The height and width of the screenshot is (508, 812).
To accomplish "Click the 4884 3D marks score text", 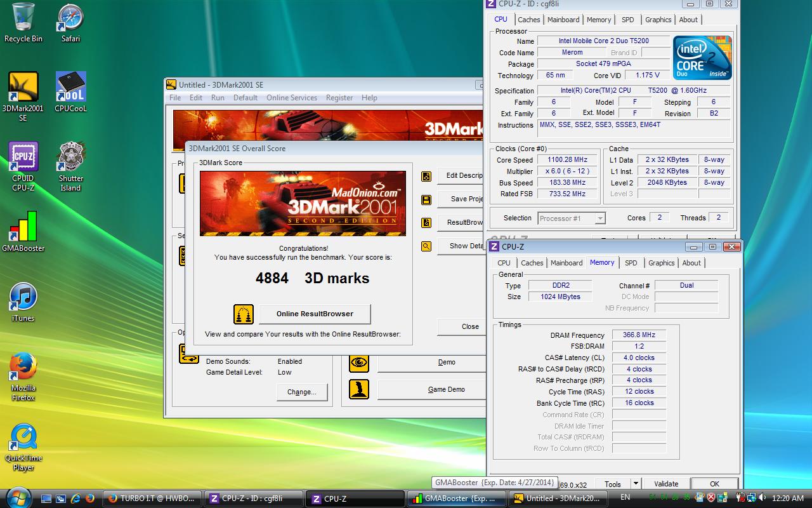I will (312, 278).
